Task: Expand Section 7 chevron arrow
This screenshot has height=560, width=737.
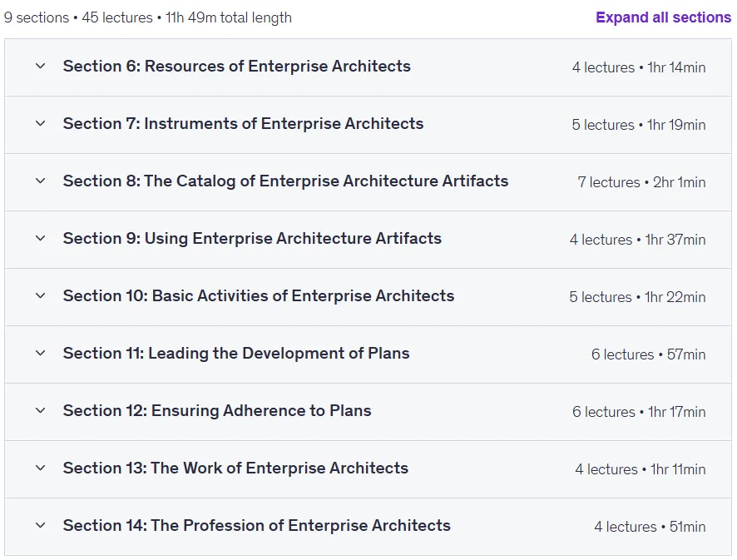Action: click(41, 124)
